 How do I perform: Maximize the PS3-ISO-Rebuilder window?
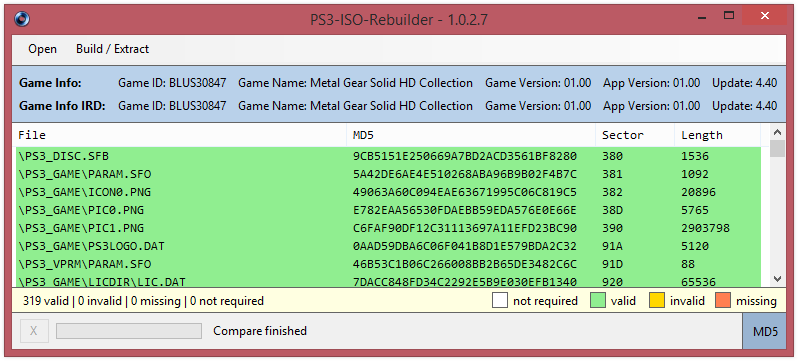[729, 16]
